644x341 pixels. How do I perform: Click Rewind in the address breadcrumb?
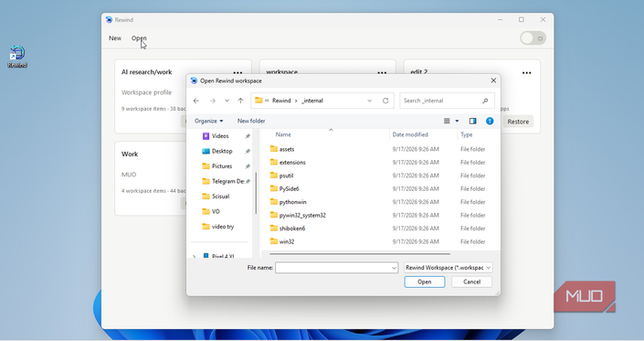pyautogui.click(x=281, y=101)
